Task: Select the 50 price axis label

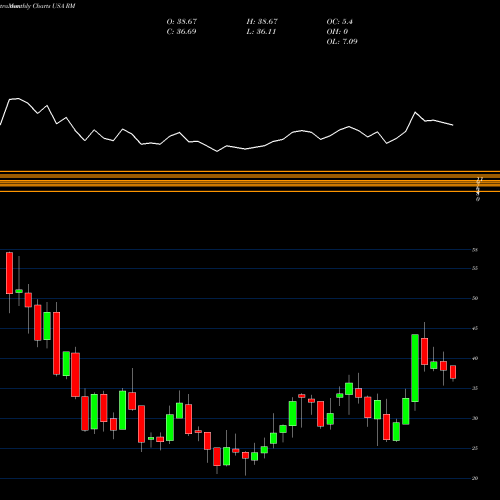Action: (475, 298)
